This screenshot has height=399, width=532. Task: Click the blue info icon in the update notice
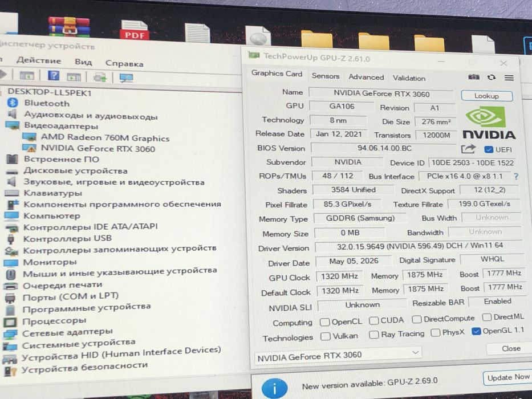pyautogui.click(x=274, y=388)
